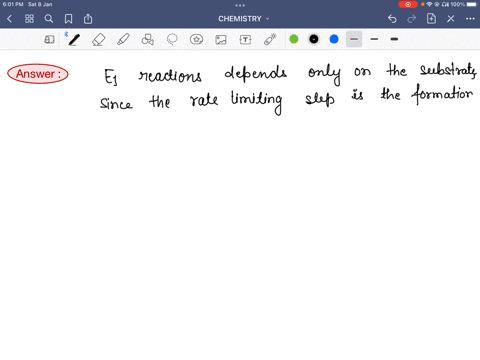Screen dimensions: 480x360
Task: Toggle the read-only mode icon
Action: point(49,40)
